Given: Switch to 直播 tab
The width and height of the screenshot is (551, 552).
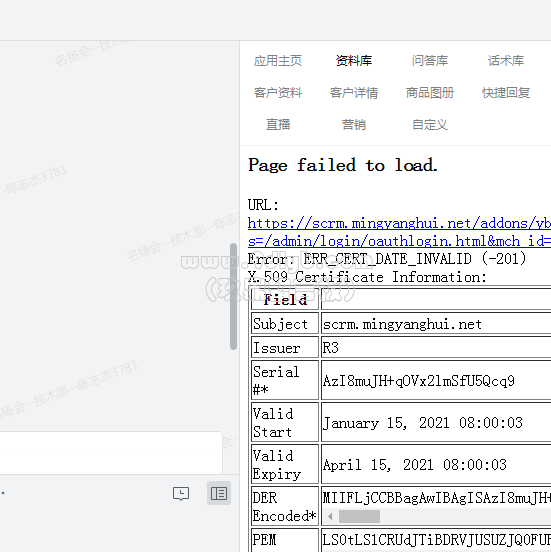Looking at the screenshot, I should 278,125.
